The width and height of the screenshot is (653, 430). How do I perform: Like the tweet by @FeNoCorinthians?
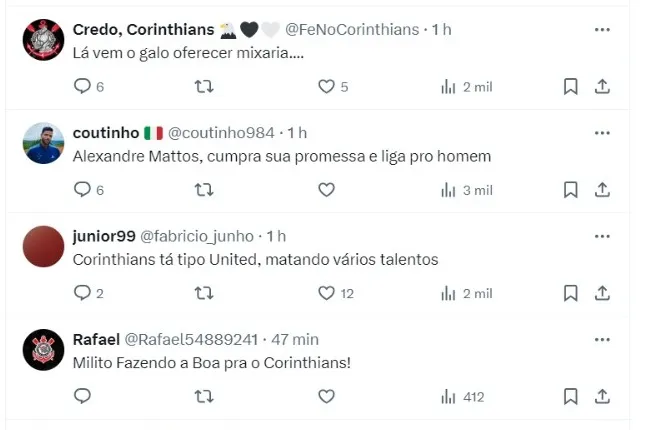point(326,87)
